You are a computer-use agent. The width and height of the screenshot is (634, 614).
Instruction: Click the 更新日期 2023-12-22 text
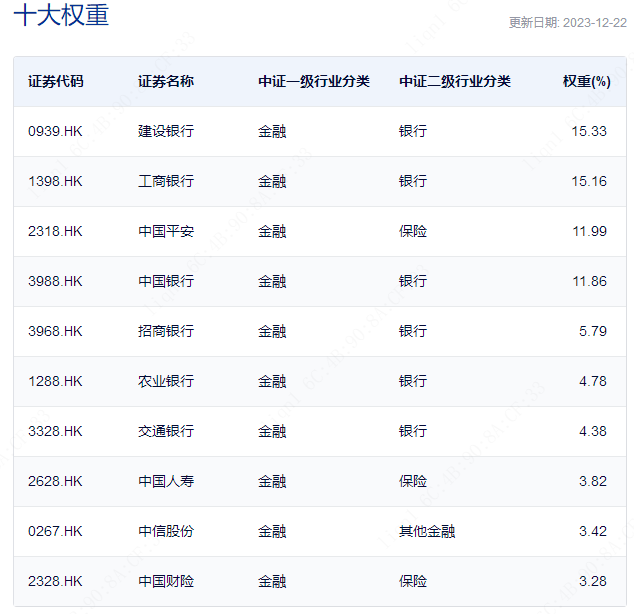point(567,23)
